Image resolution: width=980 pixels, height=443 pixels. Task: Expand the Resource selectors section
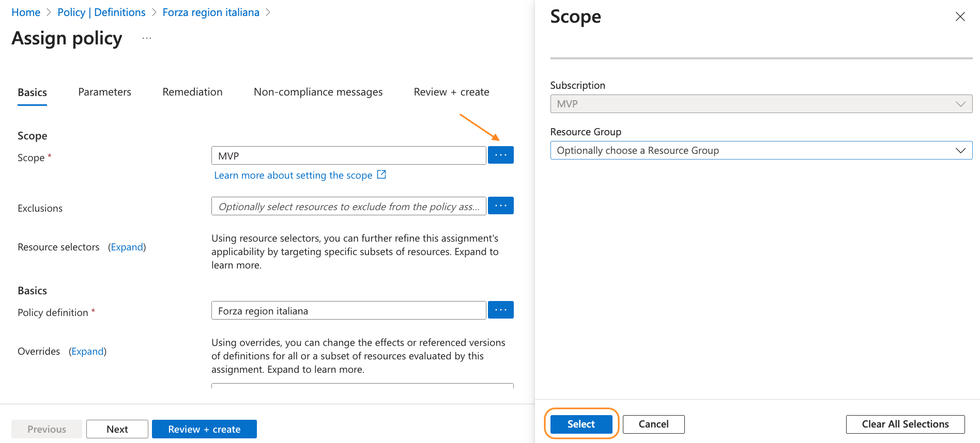coord(127,247)
